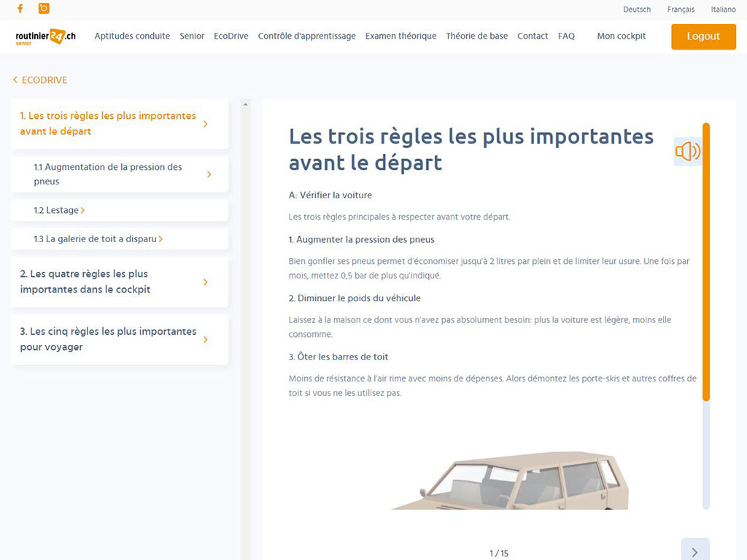Image resolution: width=747 pixels, height=560 pixels.
Task: Click the car illustration image
Action: click(511, 481)
